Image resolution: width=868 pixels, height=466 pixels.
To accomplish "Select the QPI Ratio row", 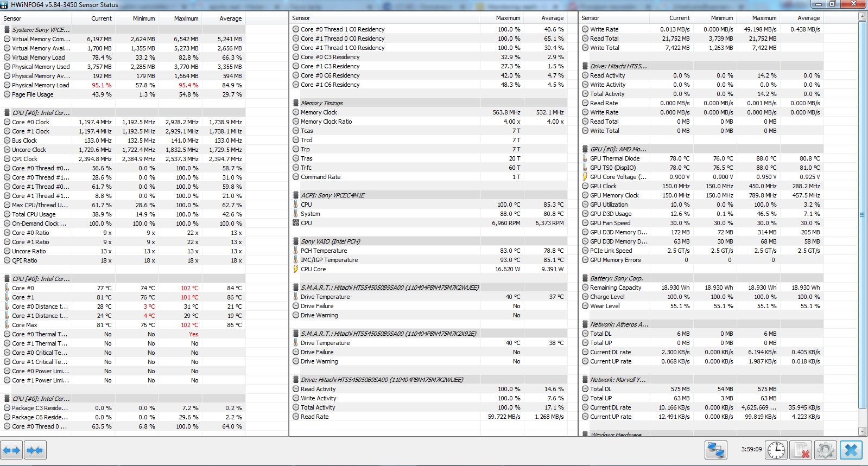I will coord(123,260).
